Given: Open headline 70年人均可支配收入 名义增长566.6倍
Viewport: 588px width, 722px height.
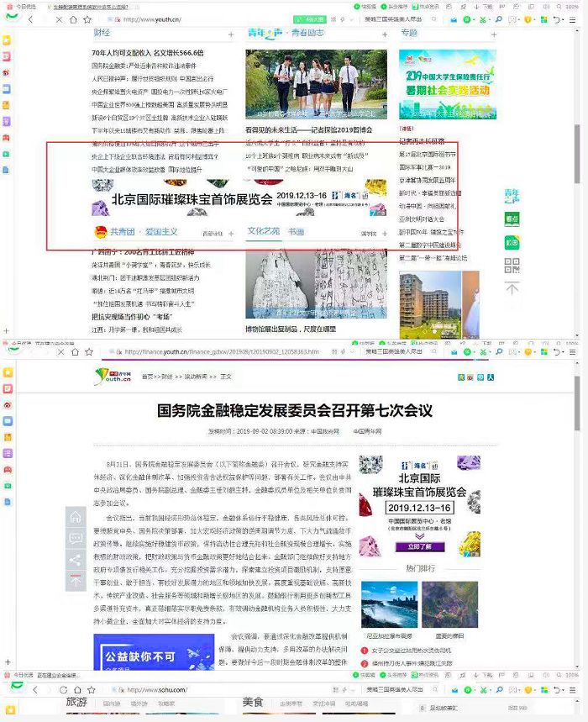Looking at the screenshot, I should click(147, 53).
